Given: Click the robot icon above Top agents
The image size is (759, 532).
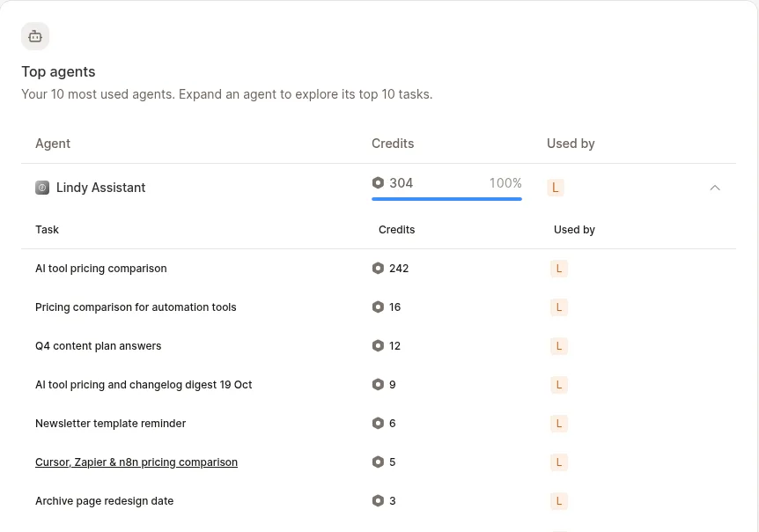Looking at the screenshot, I should click(35, 36).
